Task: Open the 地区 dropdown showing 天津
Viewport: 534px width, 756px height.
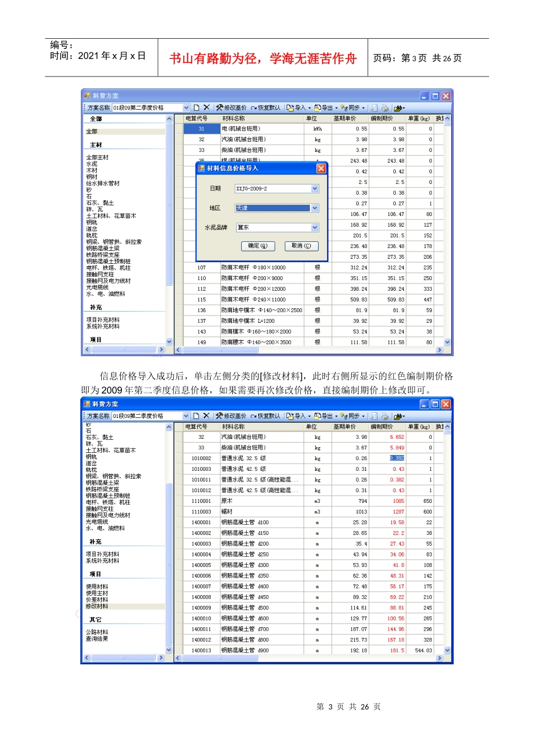Action: [x=315, y=208]
